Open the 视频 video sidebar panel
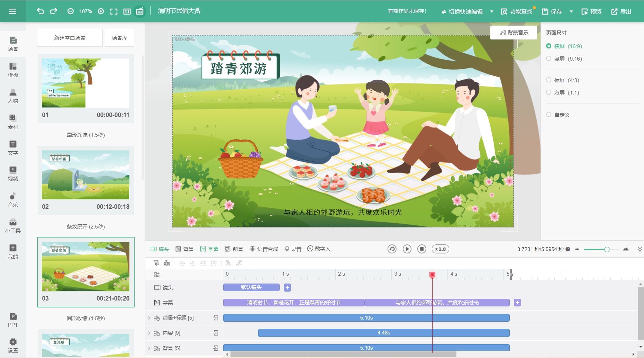This screenshot has width=644, height=358. click(13, 174)
